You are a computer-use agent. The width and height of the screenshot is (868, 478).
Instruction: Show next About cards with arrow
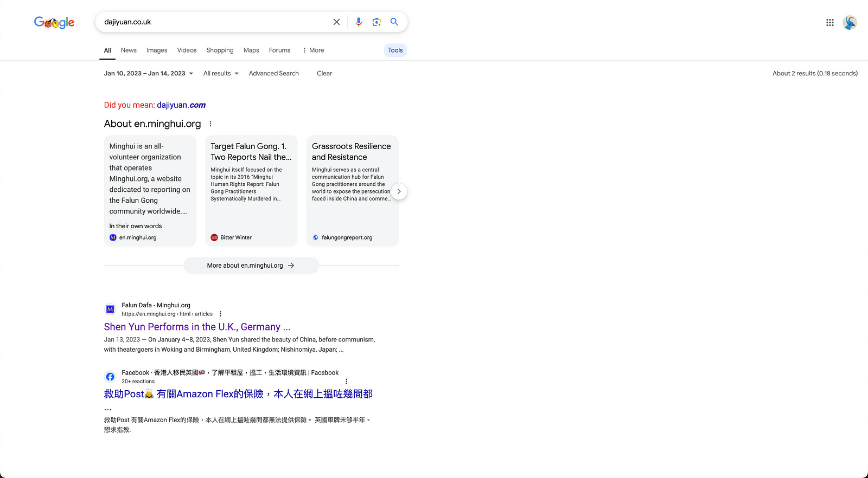(399, 191)
